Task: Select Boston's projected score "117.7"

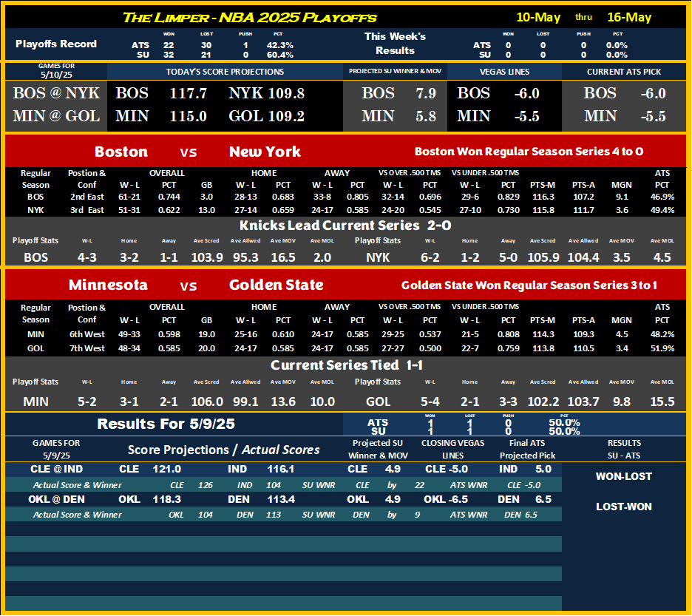Action: coord(188,93)
